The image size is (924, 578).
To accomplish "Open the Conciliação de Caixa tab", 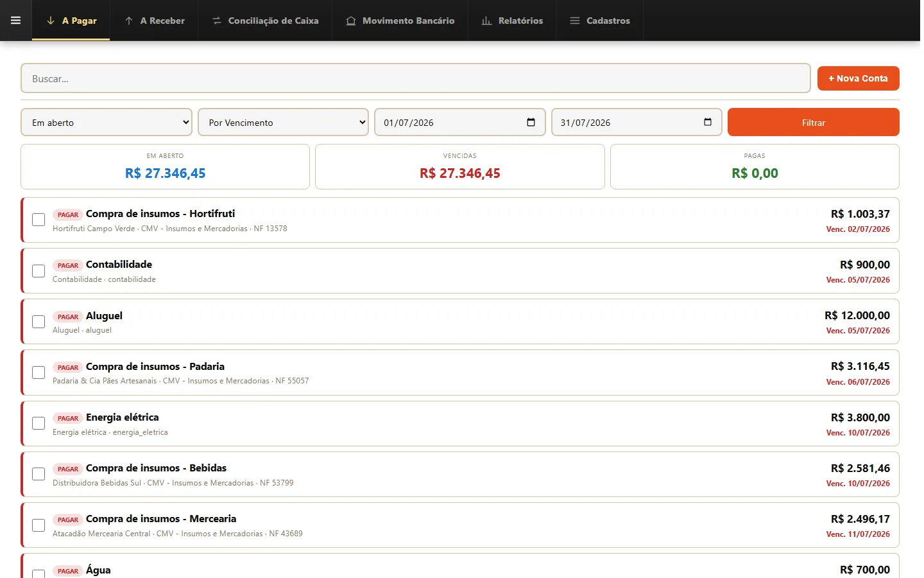I will pos(265,21).
